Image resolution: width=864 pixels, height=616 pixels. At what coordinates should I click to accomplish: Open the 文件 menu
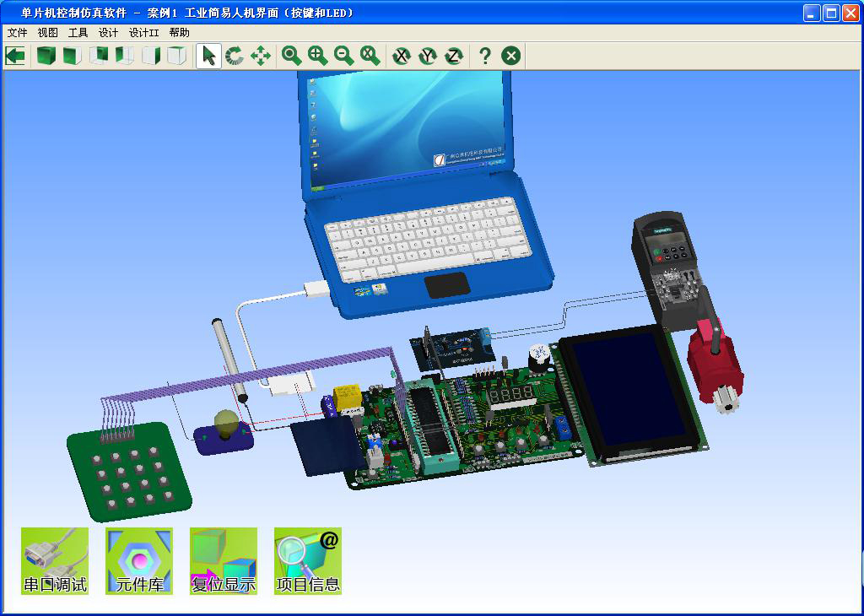[18, 33]
